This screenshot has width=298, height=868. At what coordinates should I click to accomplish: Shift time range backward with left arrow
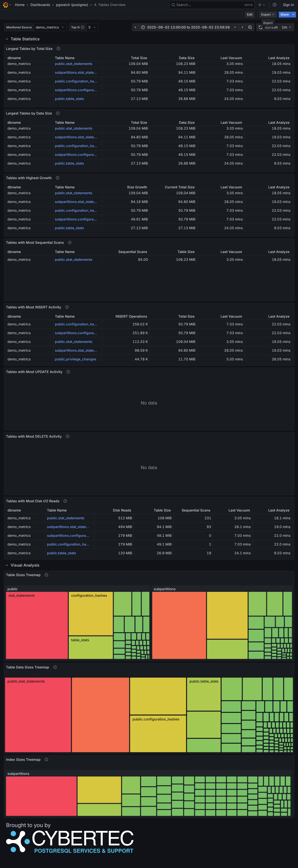135,27
